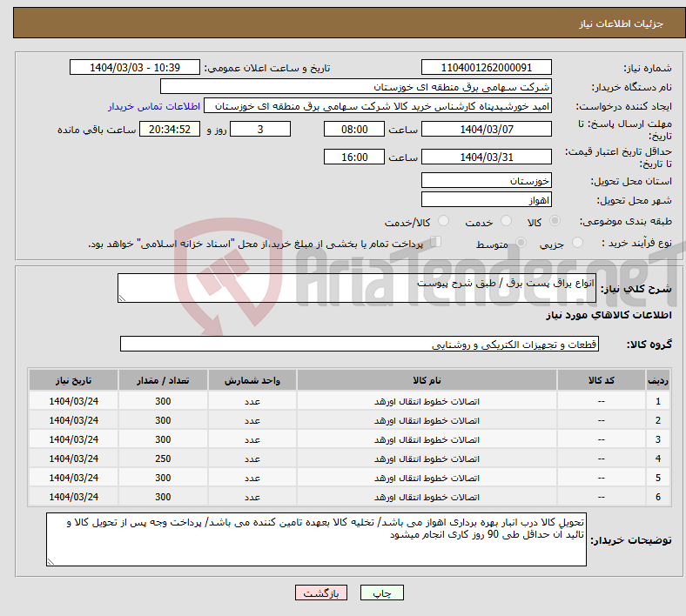Click the buyer notes textarea
The width and height of the screenshot is (686, 616).
pyautogui.click(x=316, y=539)
